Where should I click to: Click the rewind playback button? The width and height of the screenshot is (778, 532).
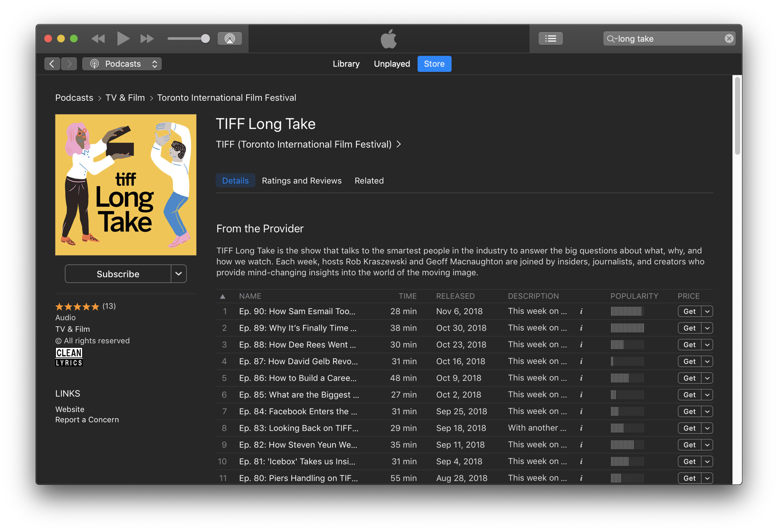(98, 38)
